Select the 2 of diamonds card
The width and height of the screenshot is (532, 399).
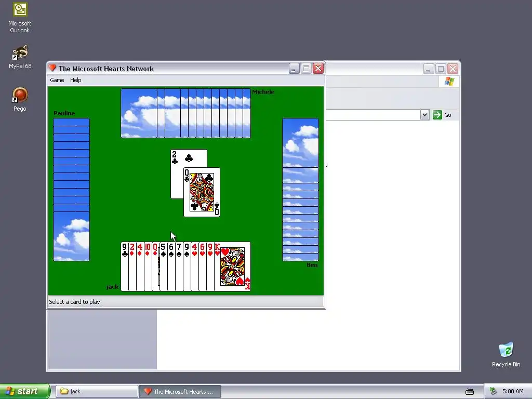[x=132, y=267]
